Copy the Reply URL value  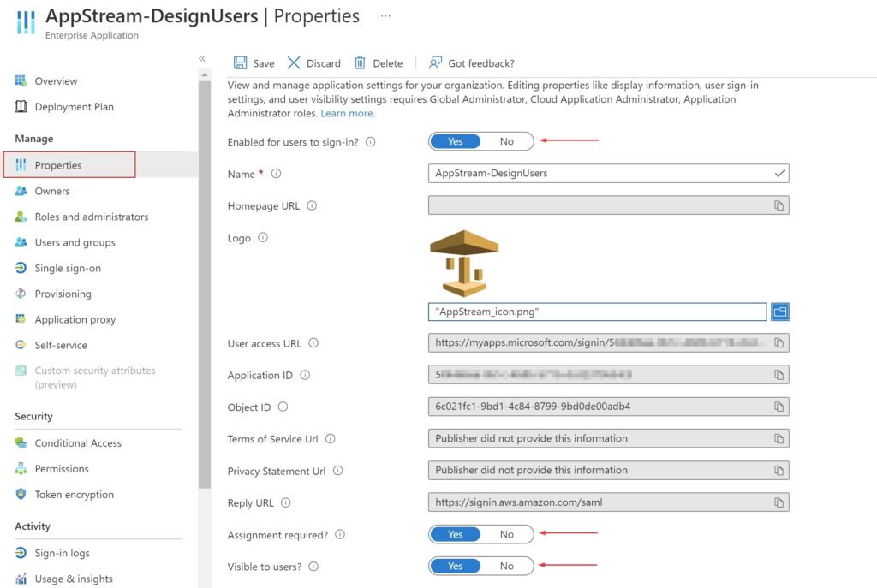coord(779,502)
